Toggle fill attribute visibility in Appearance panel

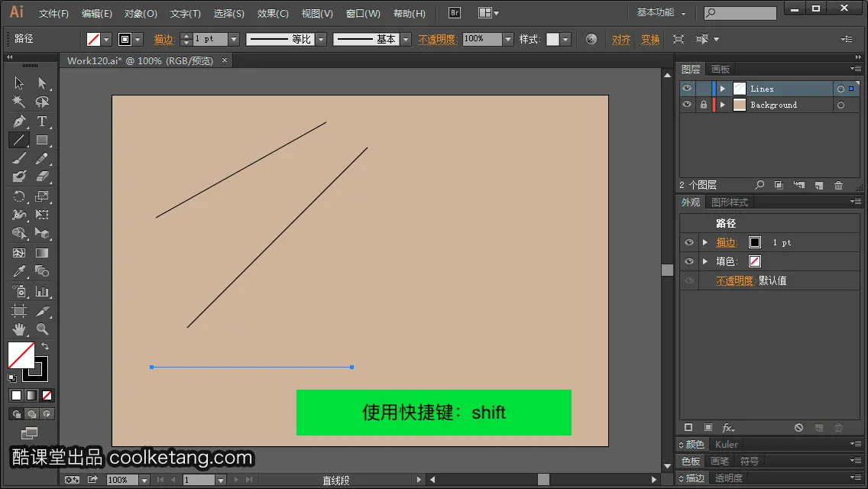pos(689,261)
